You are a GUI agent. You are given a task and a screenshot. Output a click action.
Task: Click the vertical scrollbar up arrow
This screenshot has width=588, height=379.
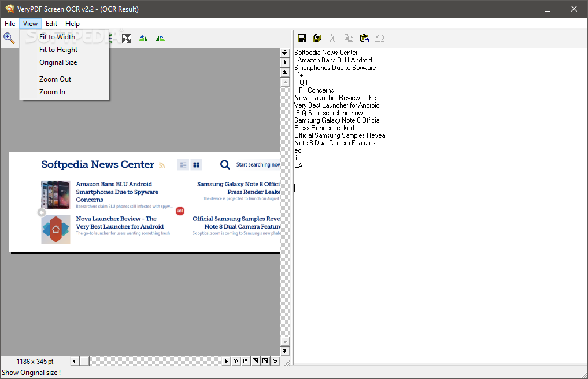click(284, 82)
